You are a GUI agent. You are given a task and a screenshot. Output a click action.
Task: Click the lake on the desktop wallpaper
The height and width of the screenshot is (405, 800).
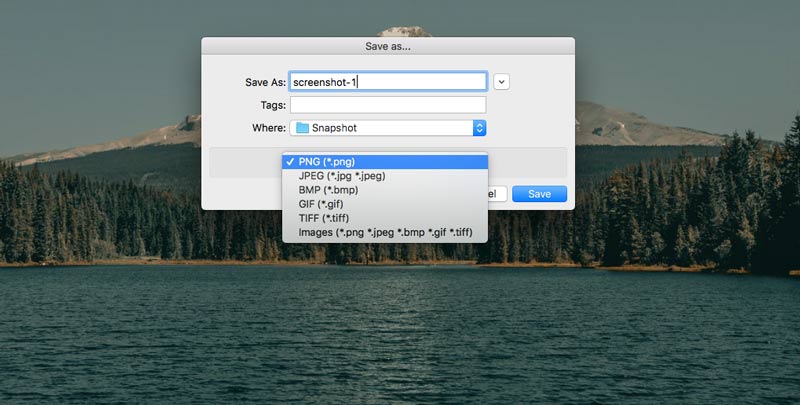click(400, 330)
